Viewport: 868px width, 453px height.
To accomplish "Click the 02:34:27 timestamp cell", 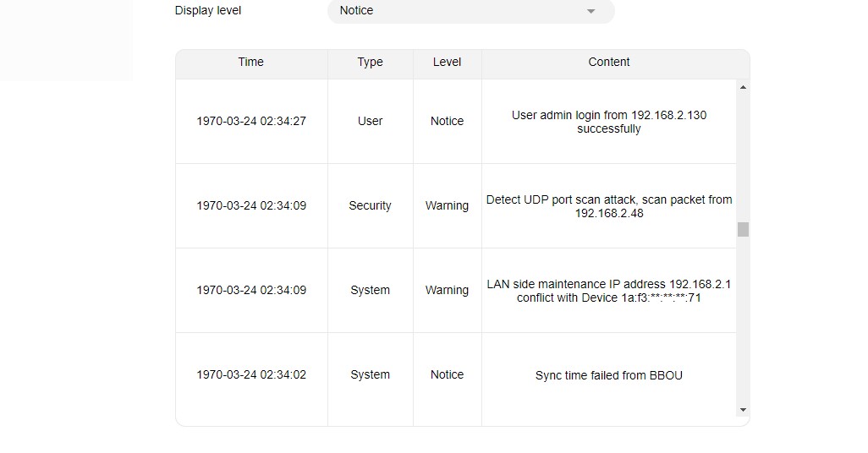I will [251, 122].
